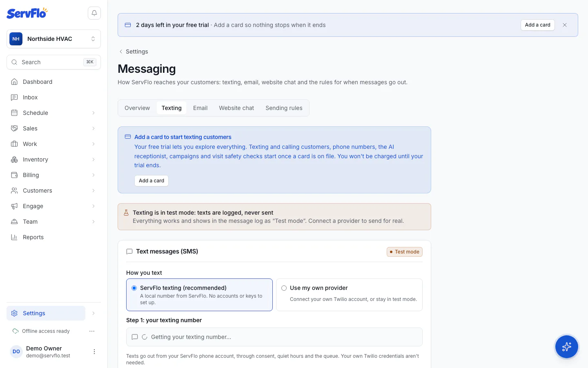Open the Inventory section
Viewport: 588px width, 368px height.
tap(46, 159)
